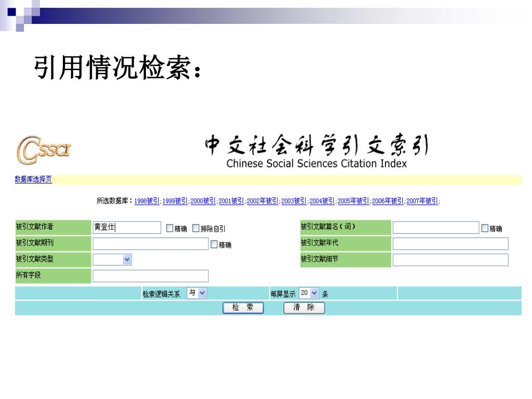Open the 2003被引 database link

294,201
